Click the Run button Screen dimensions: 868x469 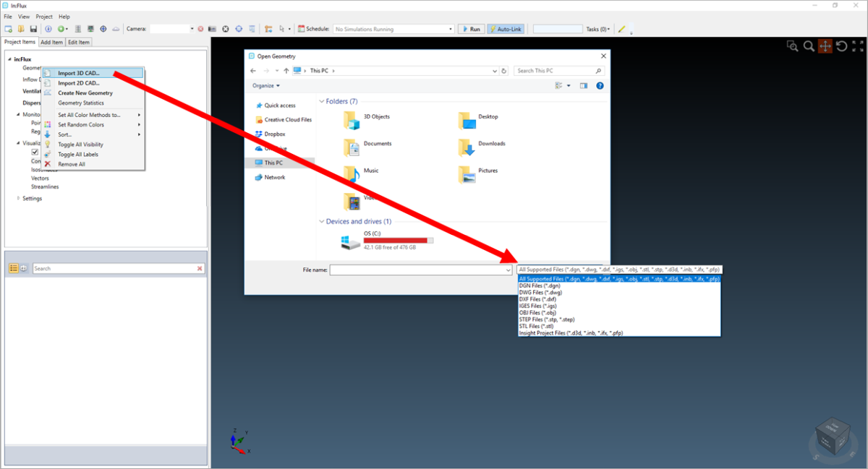click(x=470, y=29)
